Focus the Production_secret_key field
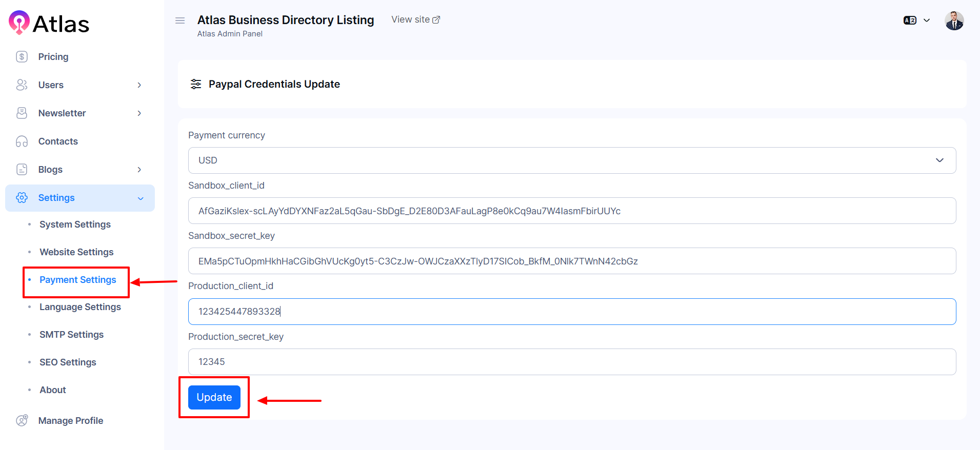 (x=571, y=362)
